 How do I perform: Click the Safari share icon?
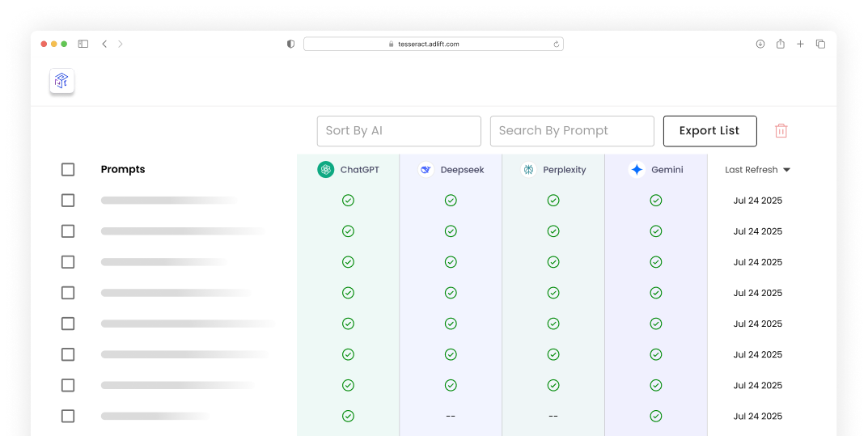click(781, 44)
